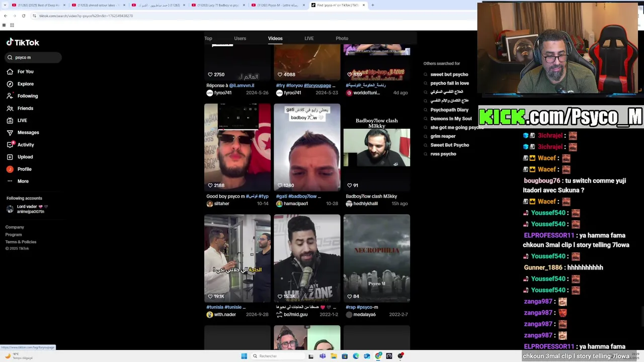Image resolution: width=644 pixels, height=362 pixels.
Task: Search suggestion 'psycho fall in love'
Action: tap(449, 83)
